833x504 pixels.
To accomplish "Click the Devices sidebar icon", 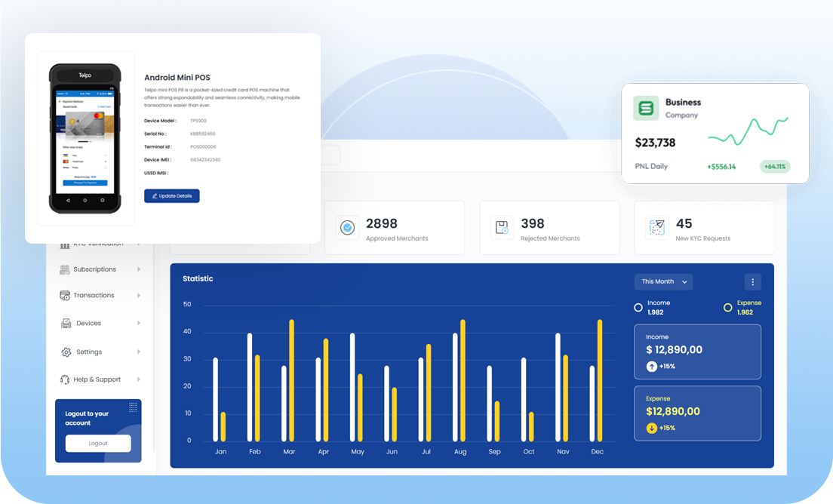I will pyautogui.click(x=66, y=323).
